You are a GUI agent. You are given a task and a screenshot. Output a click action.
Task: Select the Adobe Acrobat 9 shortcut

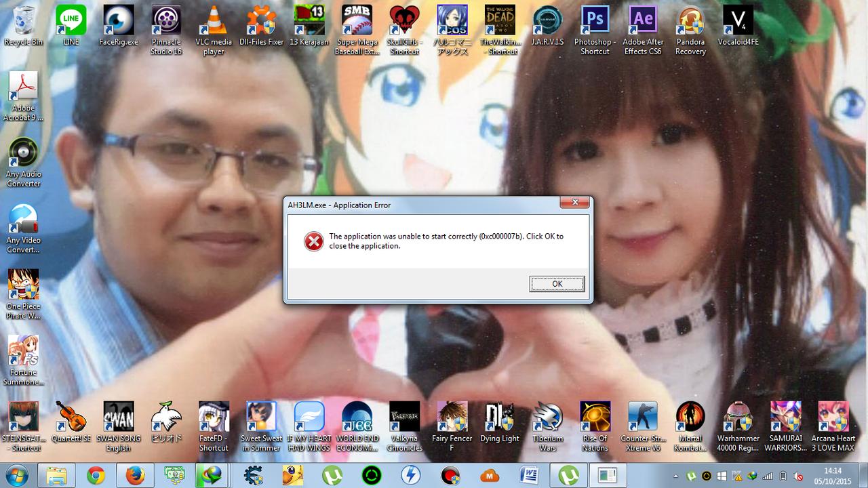(24, 88)
